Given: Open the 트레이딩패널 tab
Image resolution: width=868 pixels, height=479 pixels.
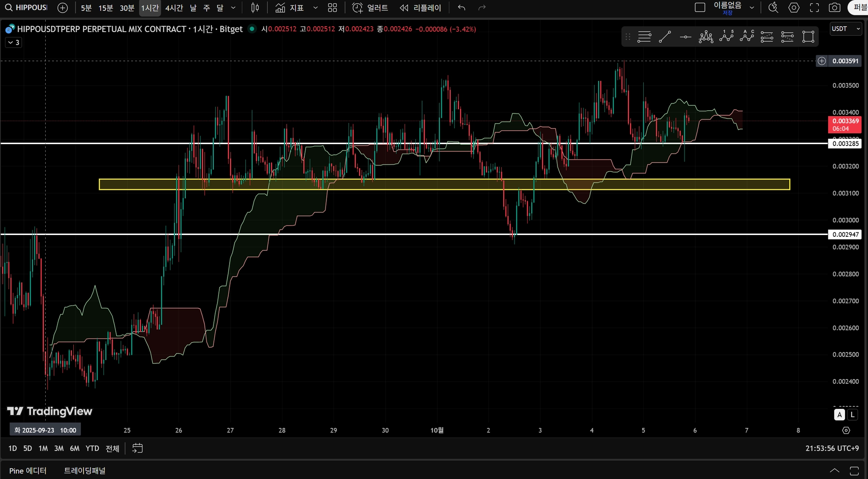Looking at the screenshot, I should pos(85,471).
